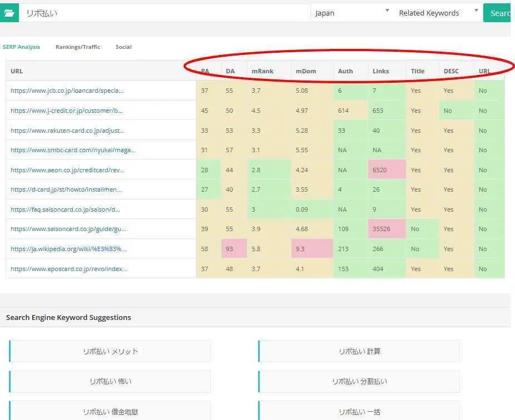Visit the rakuten-card.co.jp URL
The width and height of the screenshot is (515, 420).
pos(67,131)
